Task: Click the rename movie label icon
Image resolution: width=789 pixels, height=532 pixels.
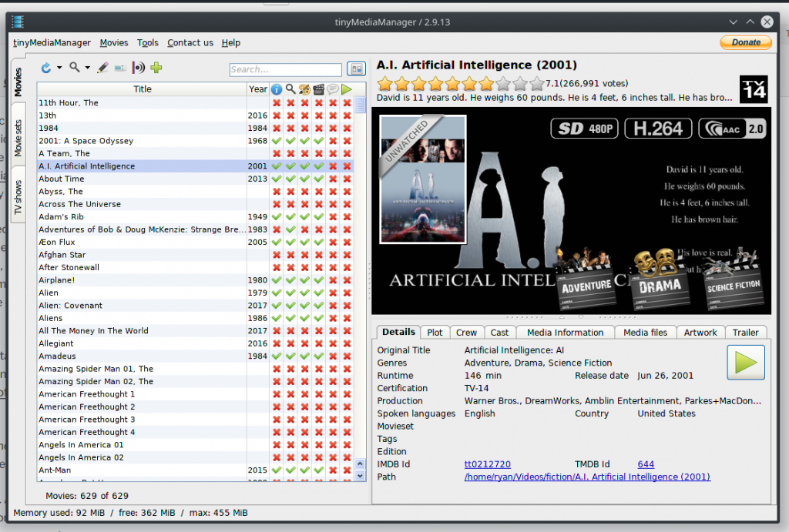Action: pos(119,68)
